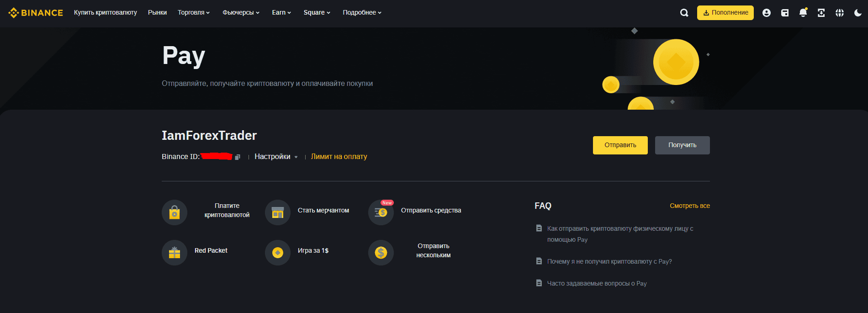This screenshot has height=313, width=868.
Task: Expand the Earn dropdown menu
Action: point(281,12)
